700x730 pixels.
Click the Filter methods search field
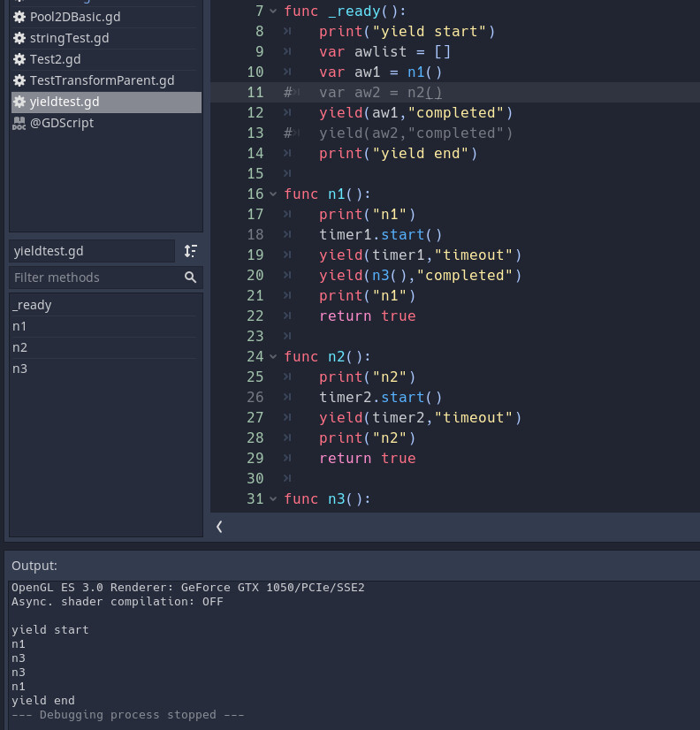coord(106,278)
